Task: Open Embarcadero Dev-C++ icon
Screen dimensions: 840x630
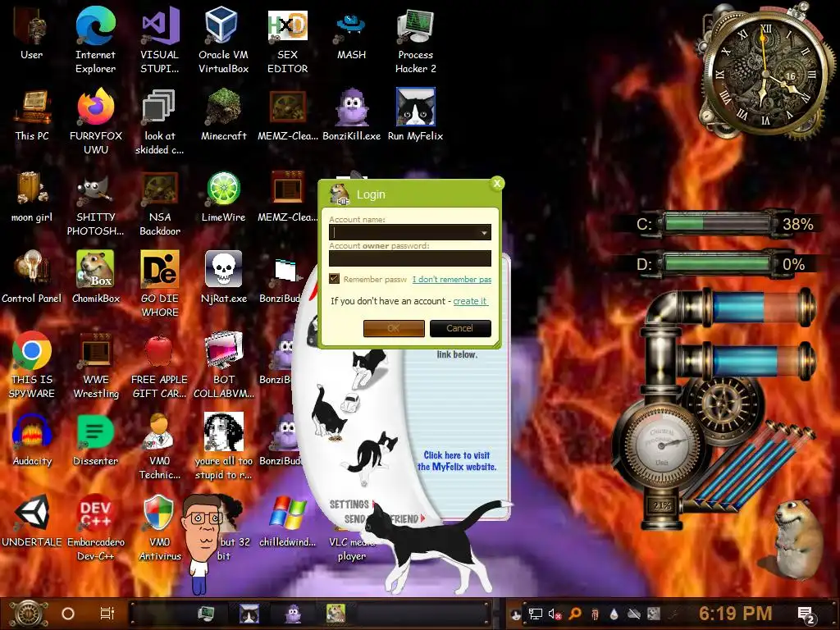Action: pyautogui.click(x=96, y=514)
